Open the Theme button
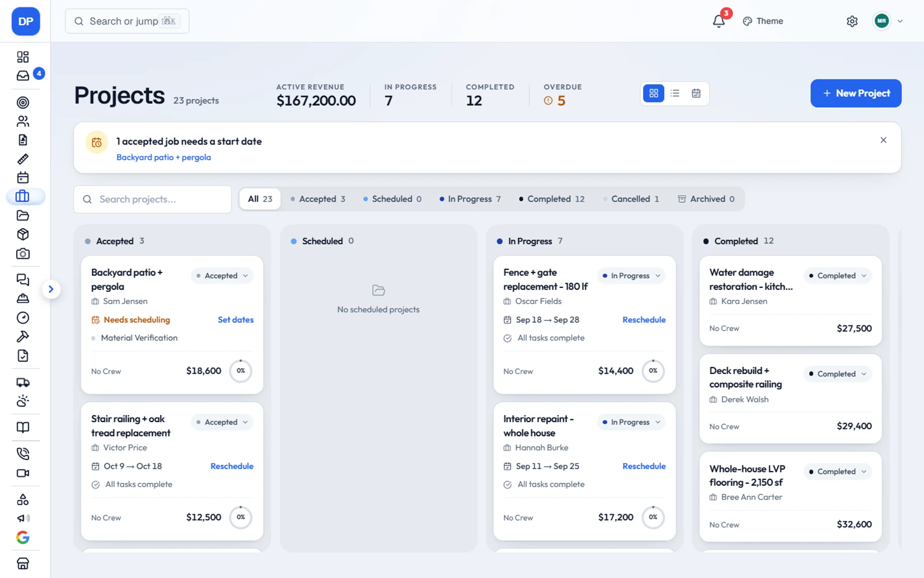 pyautogui.click(x=763, y=21)
